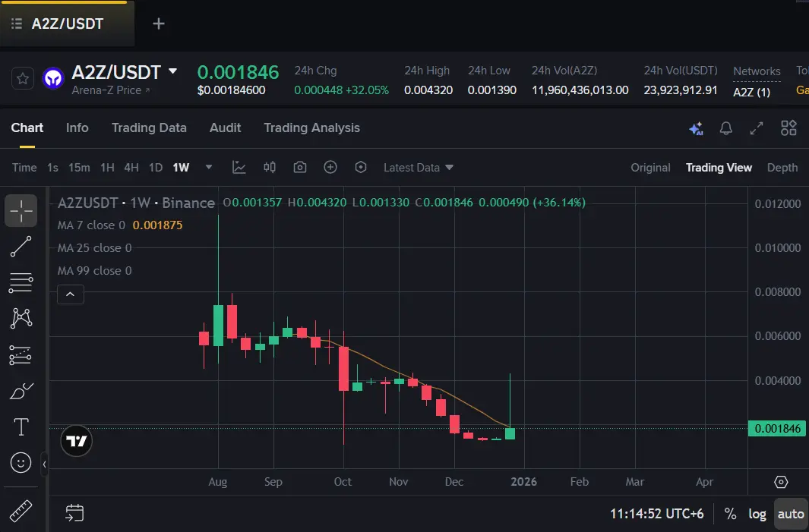Collapse the indicator legend chevron
Viewport: 809px width, 532px height.
click(71, 294)
